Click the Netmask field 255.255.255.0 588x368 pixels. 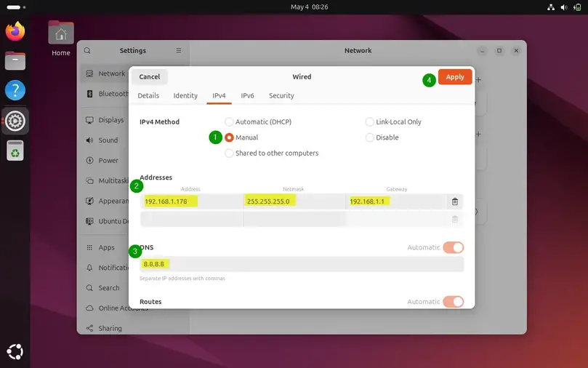[x=293, y=201]
